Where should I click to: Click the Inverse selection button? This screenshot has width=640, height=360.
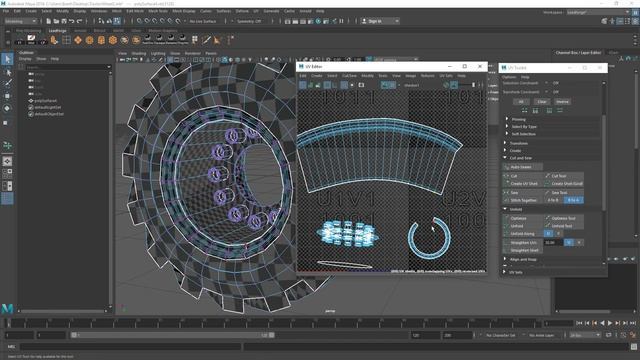click(562, 101)
